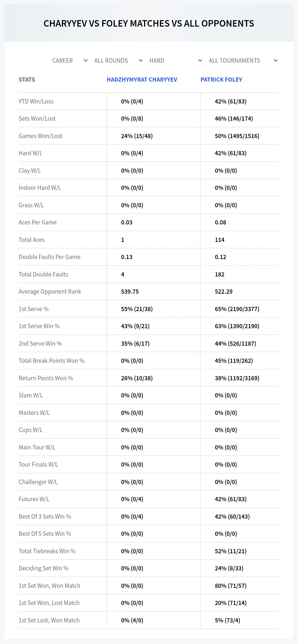Image resolution: width=298 pixels, height=644 pixels.
Task: Open Hadzhymyrat Charyyev player link
Action: 142,80
